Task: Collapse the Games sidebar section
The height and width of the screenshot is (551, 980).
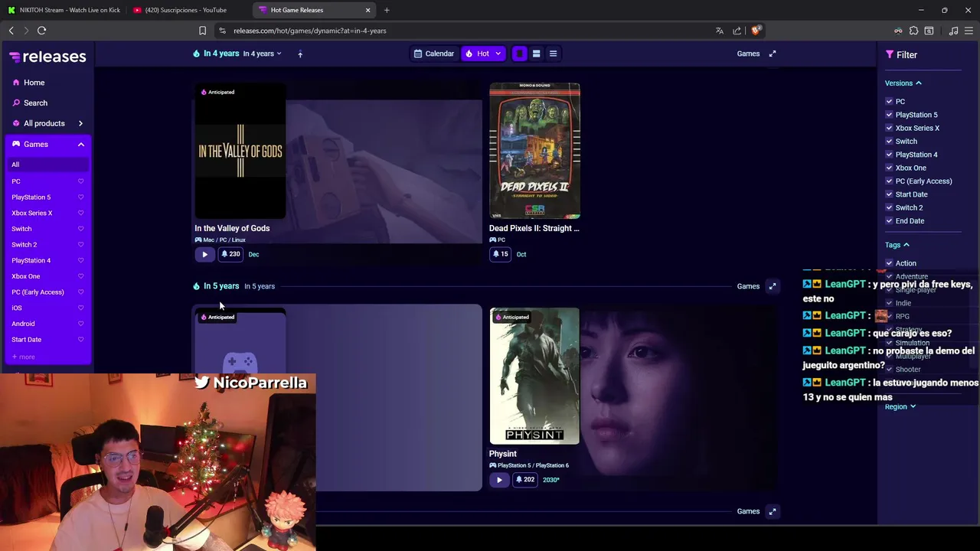Action: point(80,144)
